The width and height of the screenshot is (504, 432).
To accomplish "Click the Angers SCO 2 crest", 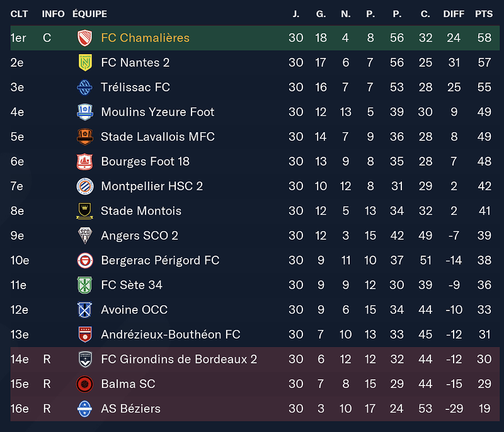I will [x=84, y=236].
